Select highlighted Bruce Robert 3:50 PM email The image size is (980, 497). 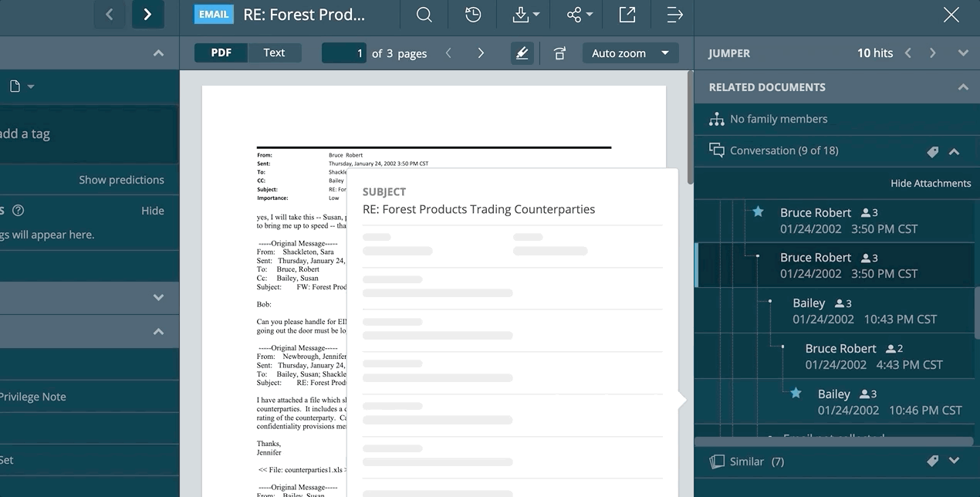(833, 265)
